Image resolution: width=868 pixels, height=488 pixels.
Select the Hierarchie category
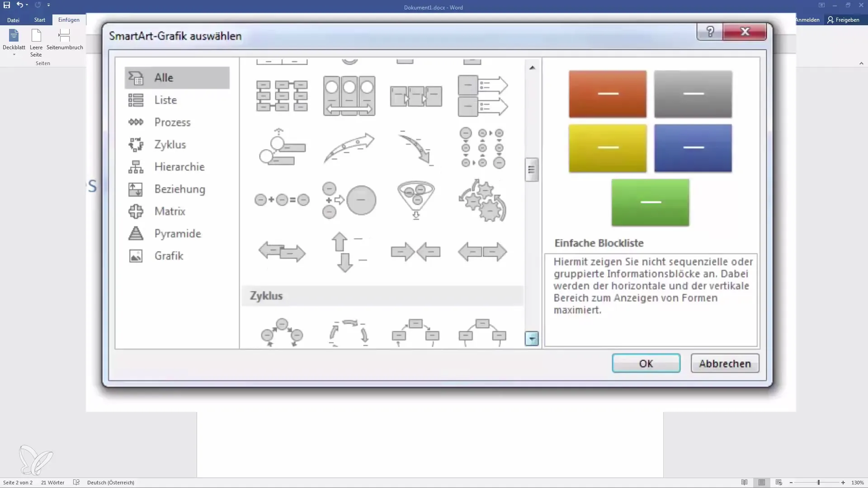tap(177, 167)
